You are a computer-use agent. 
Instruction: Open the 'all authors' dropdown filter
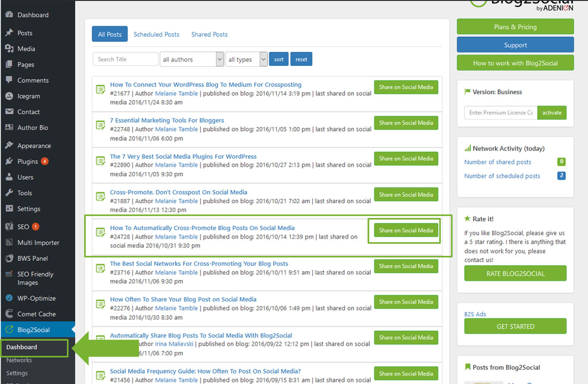[192, 59]
